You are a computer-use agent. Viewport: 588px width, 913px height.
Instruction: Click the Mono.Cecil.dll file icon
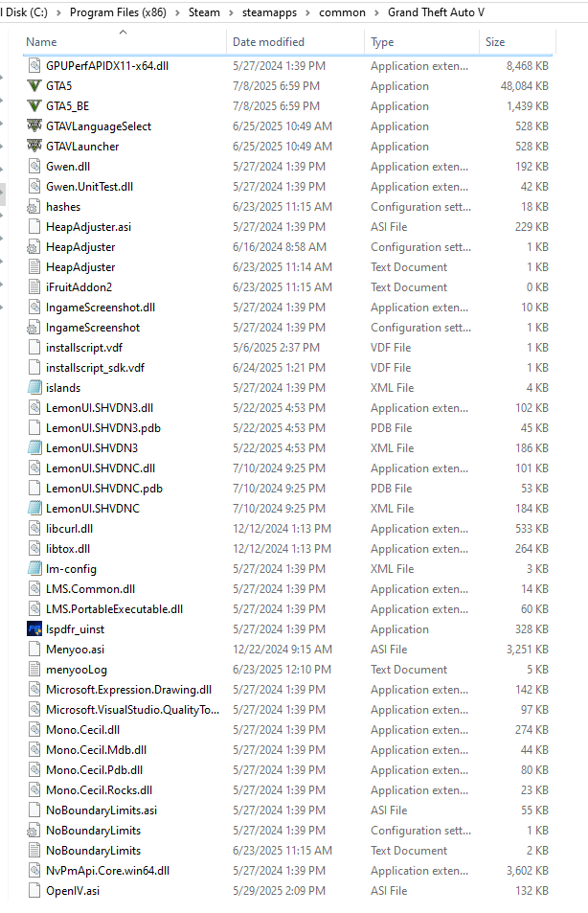click(34, 730)
